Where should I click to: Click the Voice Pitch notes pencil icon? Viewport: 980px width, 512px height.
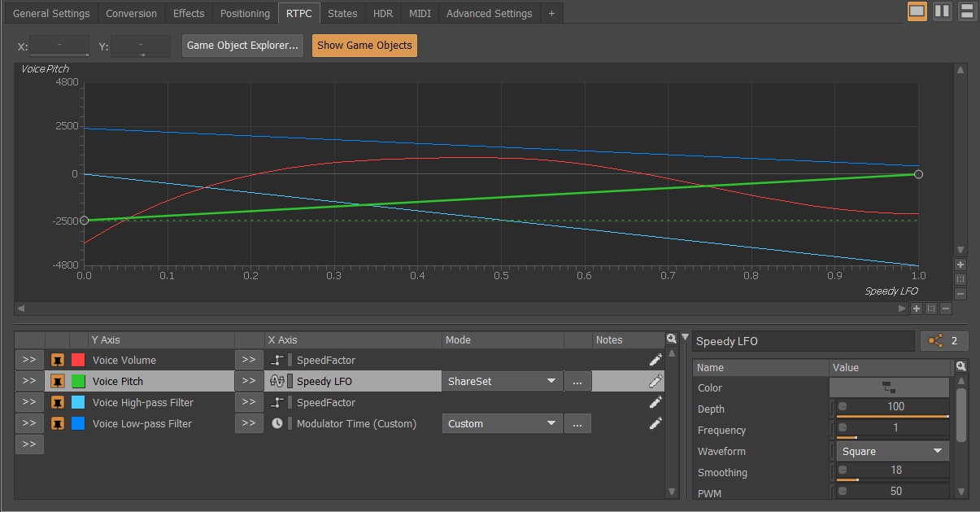655,381
